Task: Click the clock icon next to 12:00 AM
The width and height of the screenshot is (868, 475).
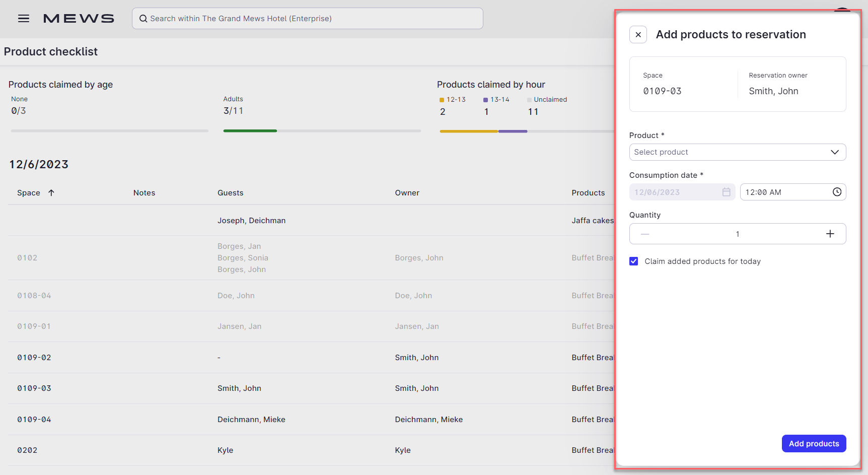Action: pyautogui.click(x=837, y=192)
